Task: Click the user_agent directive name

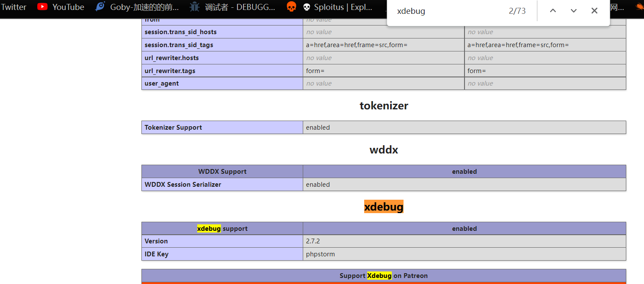Action: click(x=161, y=83)
